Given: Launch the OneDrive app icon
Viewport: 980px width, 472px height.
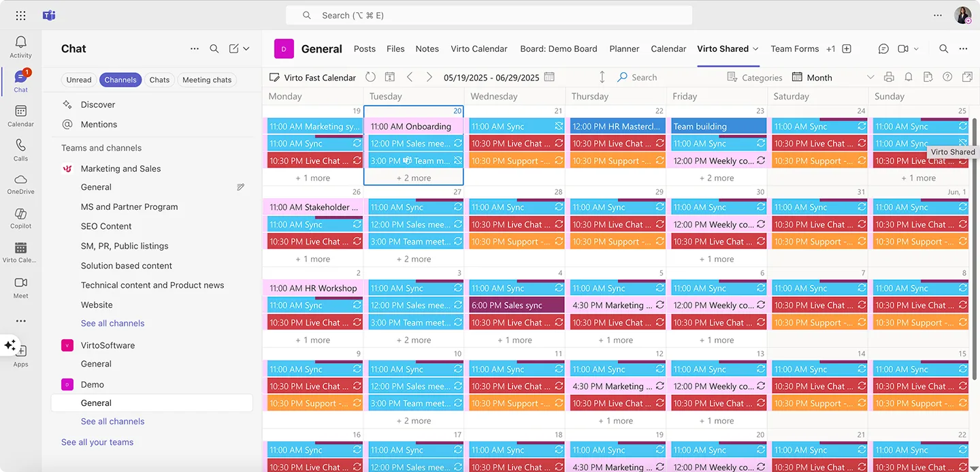Looking at the screenshot, I should coord(20,180).
